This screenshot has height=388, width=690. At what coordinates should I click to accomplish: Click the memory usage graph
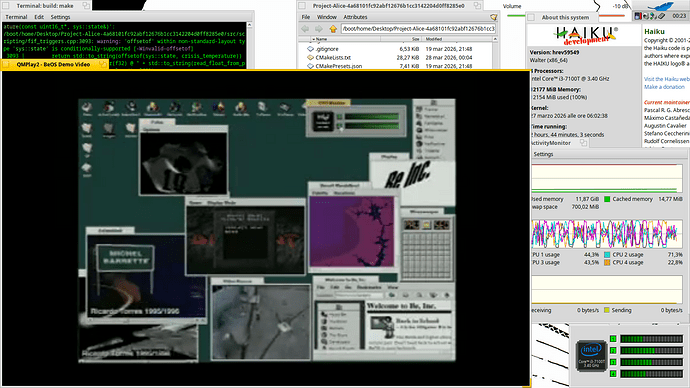(606, 179)
